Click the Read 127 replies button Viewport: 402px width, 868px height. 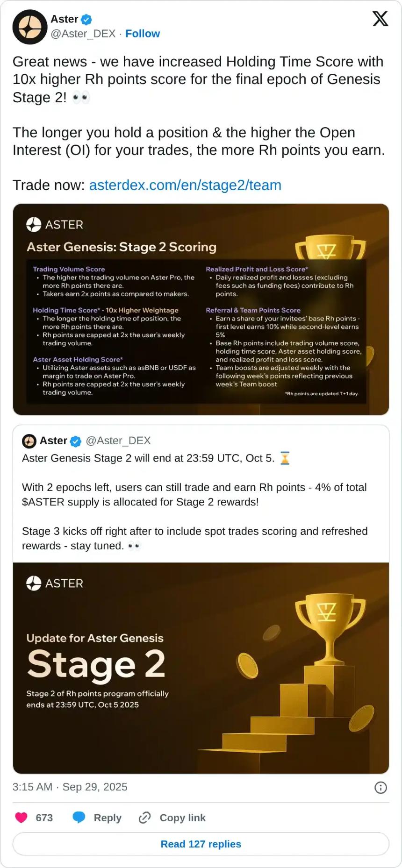coord(201,844)
